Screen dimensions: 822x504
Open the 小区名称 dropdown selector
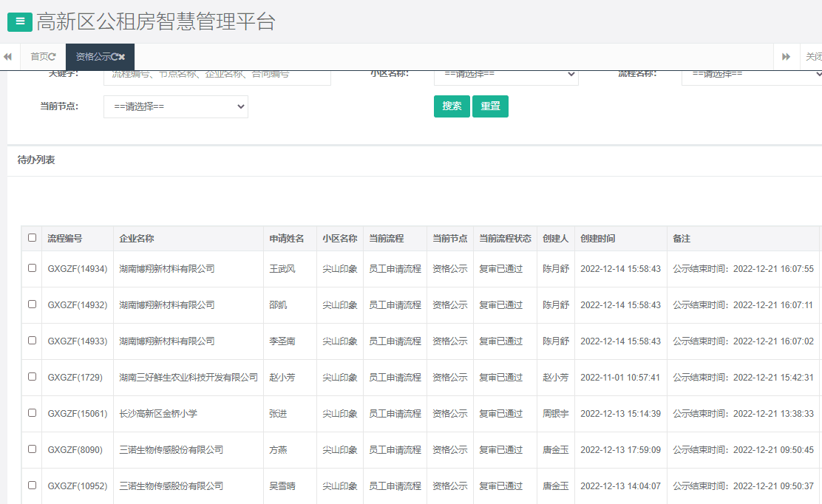[506, 75]
